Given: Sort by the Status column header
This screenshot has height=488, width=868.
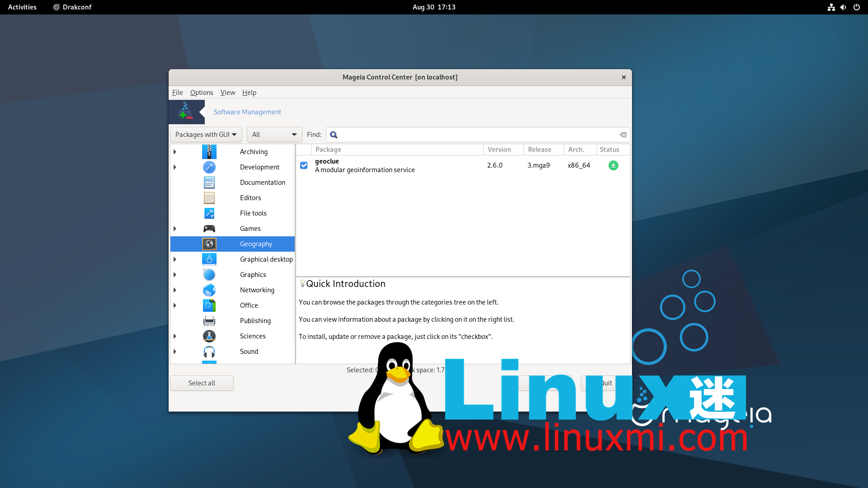Looking at the screenshot, I should click(613, 150).
